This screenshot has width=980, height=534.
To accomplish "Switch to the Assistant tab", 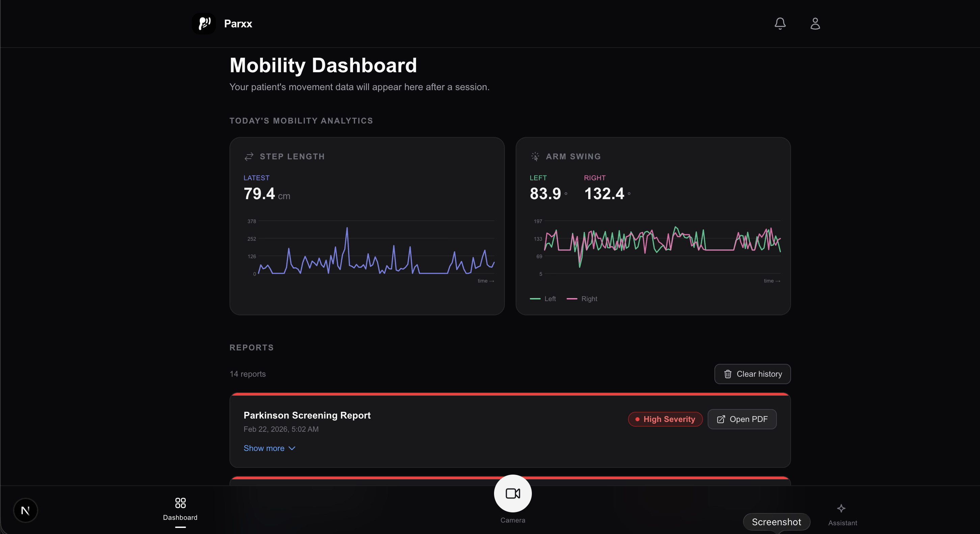I will click(x=842, y=523).
